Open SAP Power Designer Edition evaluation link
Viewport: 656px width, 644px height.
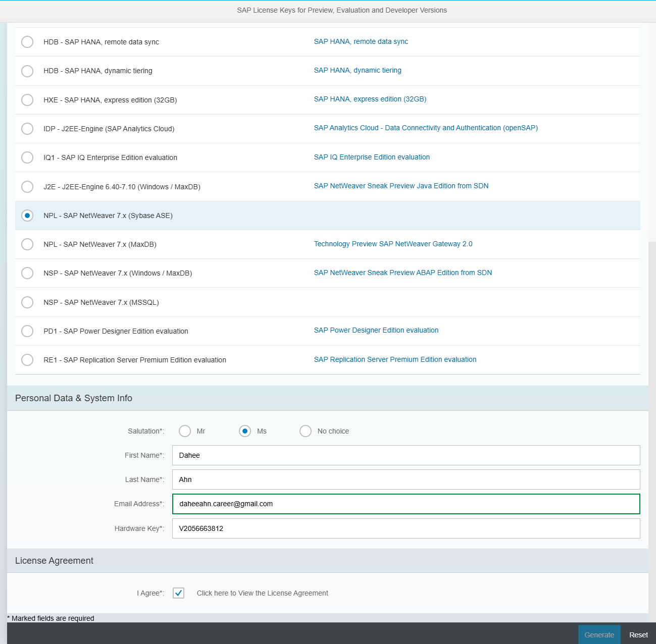pos(376,330)
